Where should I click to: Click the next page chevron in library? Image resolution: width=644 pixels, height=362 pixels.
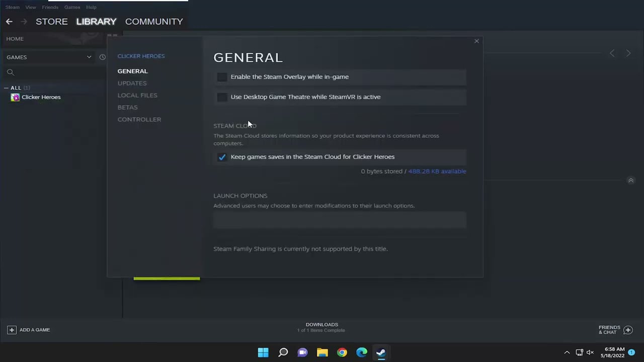pyautogui.click(x=628, y=53)
